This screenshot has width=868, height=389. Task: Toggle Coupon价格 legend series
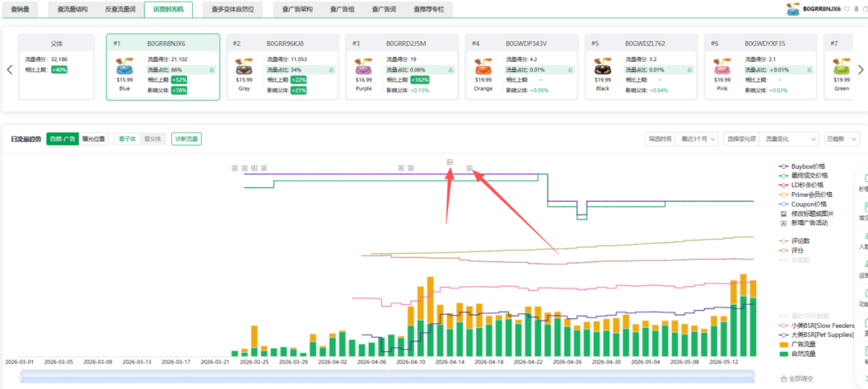pos(803,204)
